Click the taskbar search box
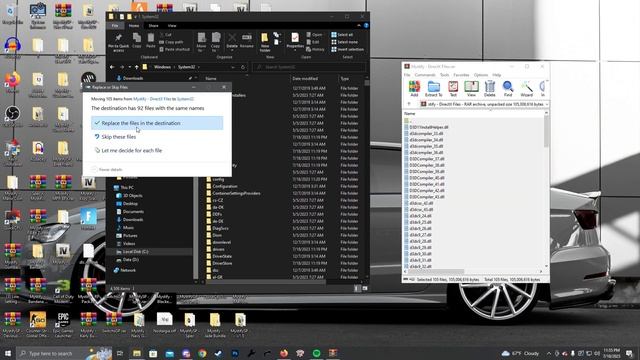Screen dimensions: 640x360 tap(64, 353)
